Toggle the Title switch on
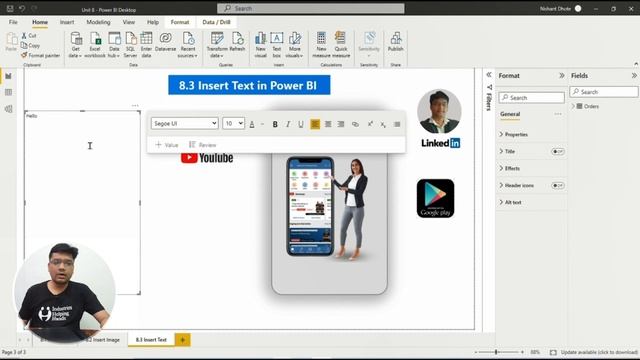Viewport: 640px width, 360px height. tap(558, 151)
